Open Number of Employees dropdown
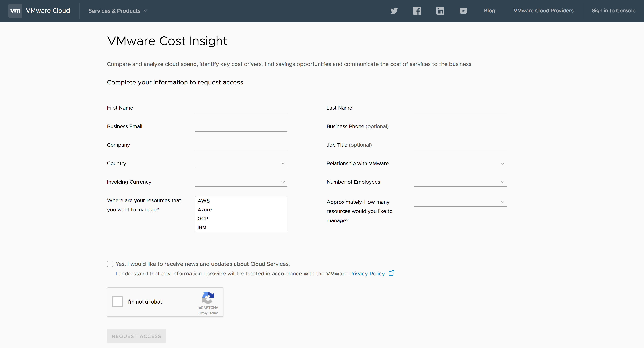 pyautogui.click(x=460, y=182)
